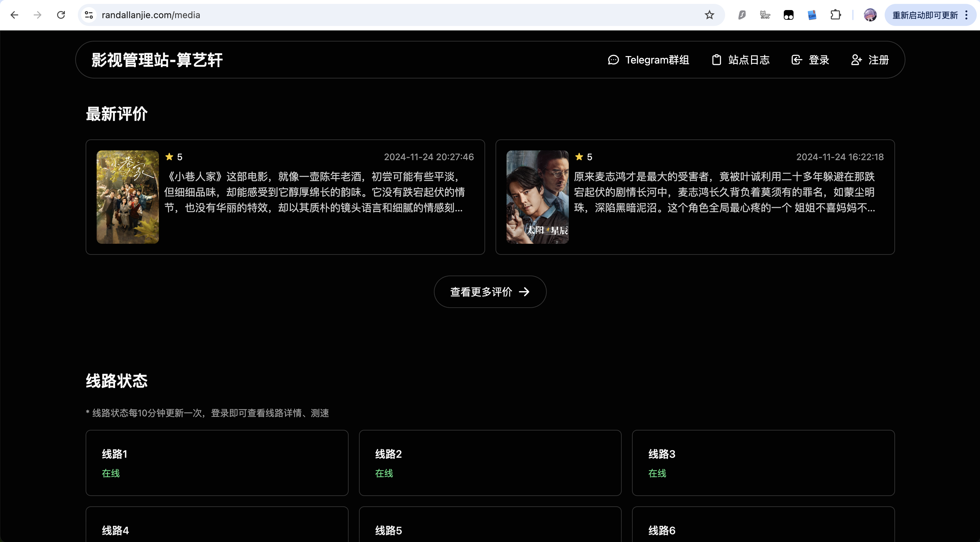Click the blue book extension icon
Image resolution: width=980 pixels, height=542 pixels.
812,15
